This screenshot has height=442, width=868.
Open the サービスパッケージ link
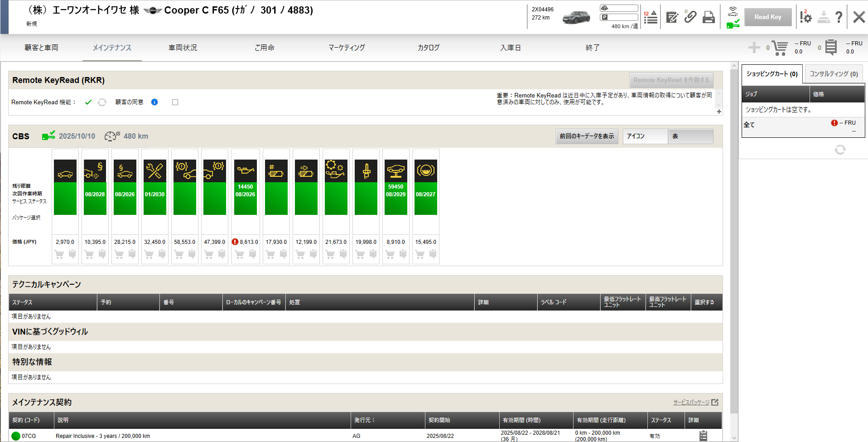691,403
